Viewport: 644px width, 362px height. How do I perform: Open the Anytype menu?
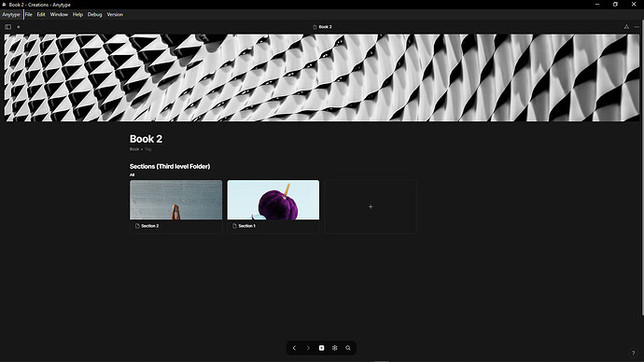point(11,14)
